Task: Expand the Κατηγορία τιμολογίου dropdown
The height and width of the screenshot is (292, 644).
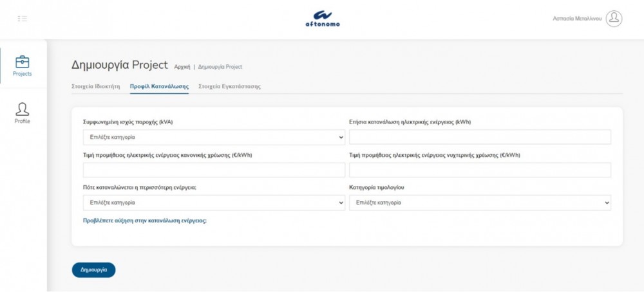Action: [480, 203]
